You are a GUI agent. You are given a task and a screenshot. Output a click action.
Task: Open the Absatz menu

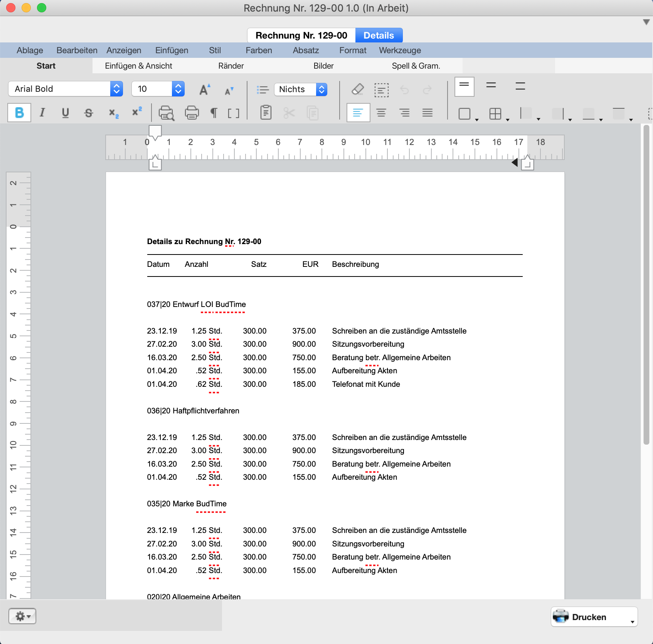point(306,50)
